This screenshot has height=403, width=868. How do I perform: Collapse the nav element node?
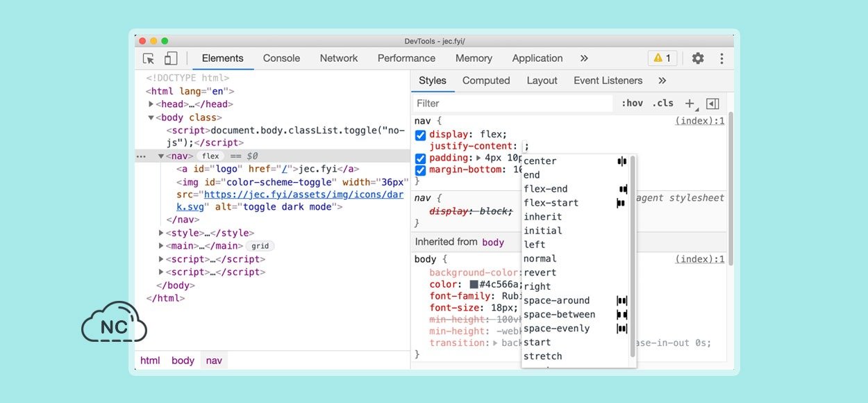click(x=161, y=156)
